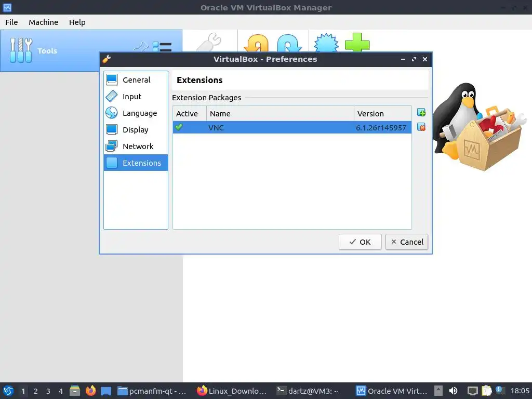Confirm preferences with OK button

tap(360, 242)
